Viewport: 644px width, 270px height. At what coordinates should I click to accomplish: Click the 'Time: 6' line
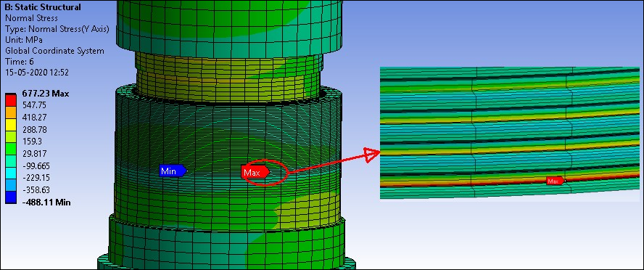(x=20, y=62)
